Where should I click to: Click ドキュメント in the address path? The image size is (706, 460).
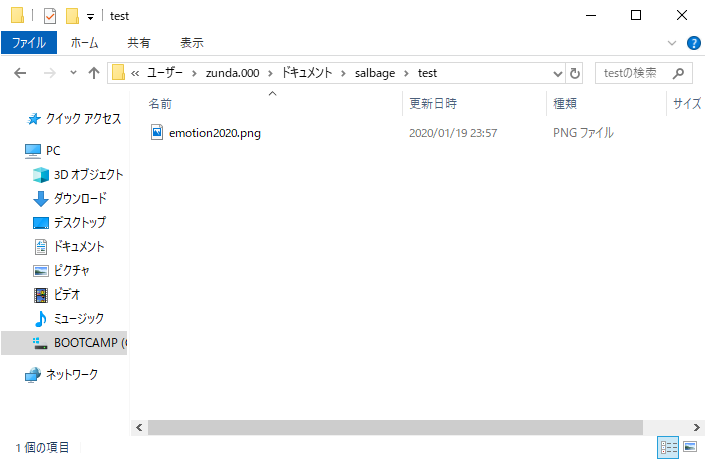pos(307,73)
